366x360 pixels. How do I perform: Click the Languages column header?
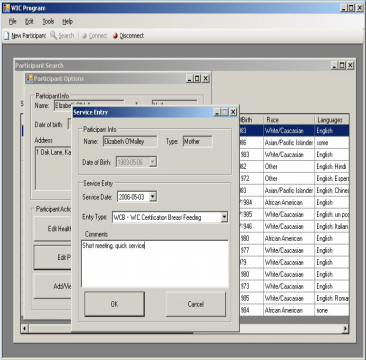click(332, 120)
